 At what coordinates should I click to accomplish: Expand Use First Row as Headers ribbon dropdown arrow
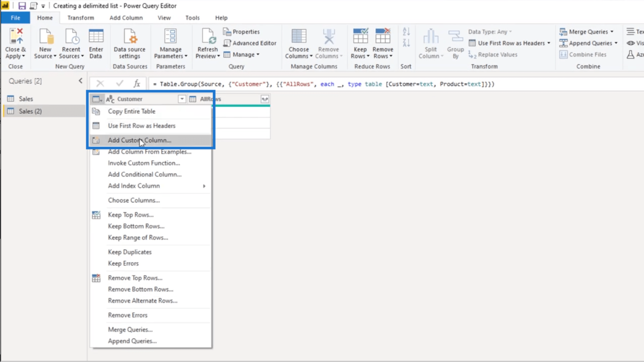(549, 43)
